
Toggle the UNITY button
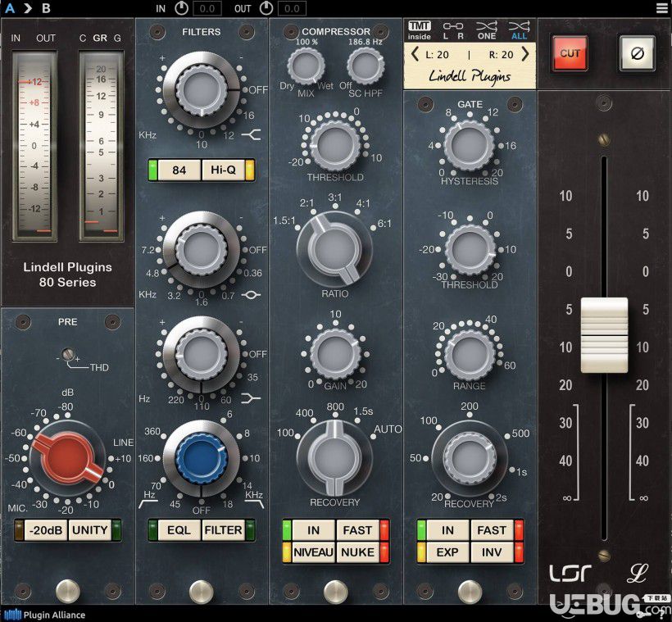point(89,530)
